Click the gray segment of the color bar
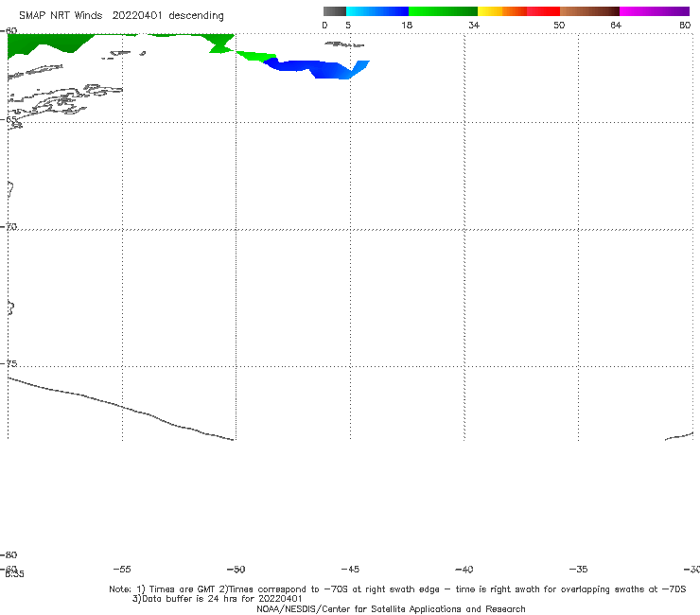 click(335, 11)
